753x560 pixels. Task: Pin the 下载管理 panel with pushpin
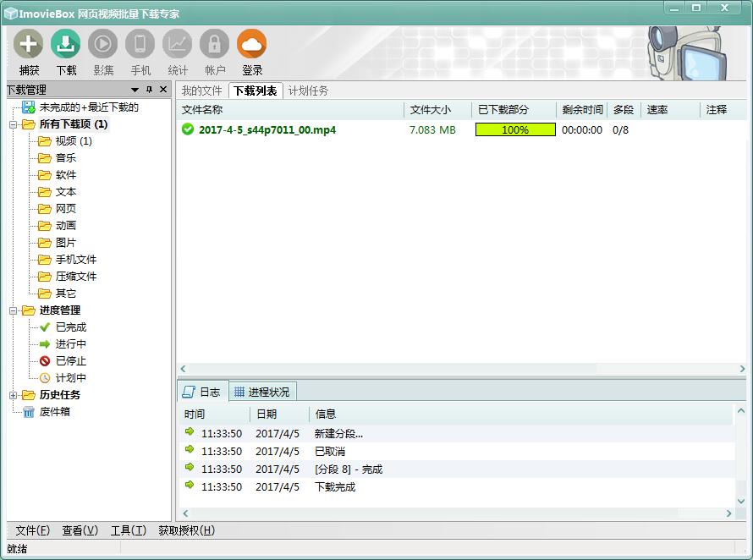[x=150, y=90]
